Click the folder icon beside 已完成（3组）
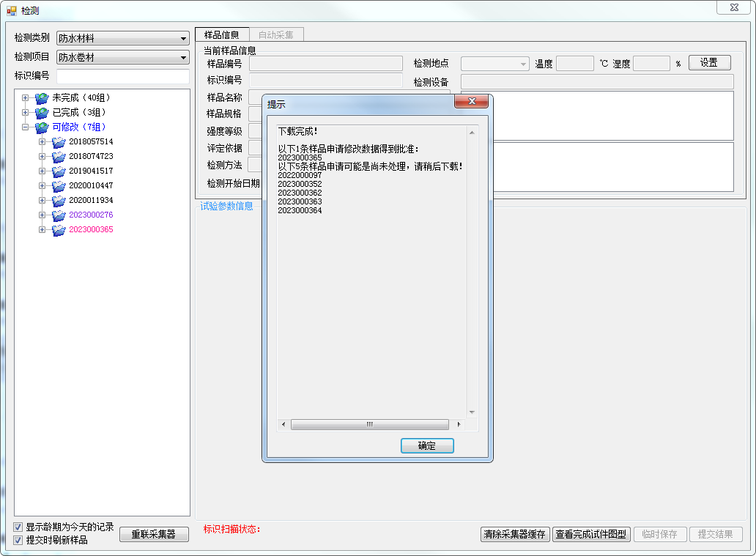Viewport: 756px width, 556px height. 42,113
